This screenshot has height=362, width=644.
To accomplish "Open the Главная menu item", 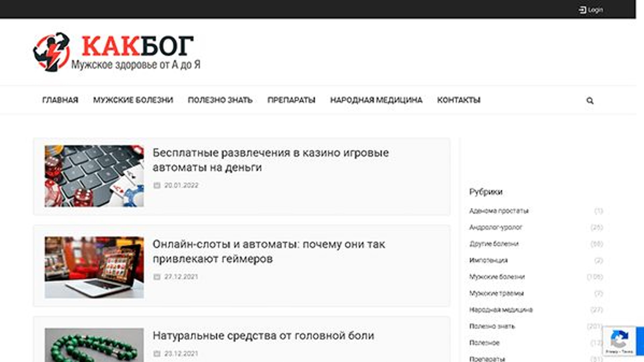I will click(x=60, y=100).
